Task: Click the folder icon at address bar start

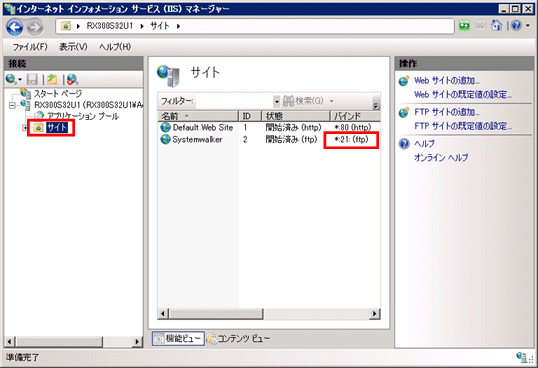Action: [x=66, y=26]
